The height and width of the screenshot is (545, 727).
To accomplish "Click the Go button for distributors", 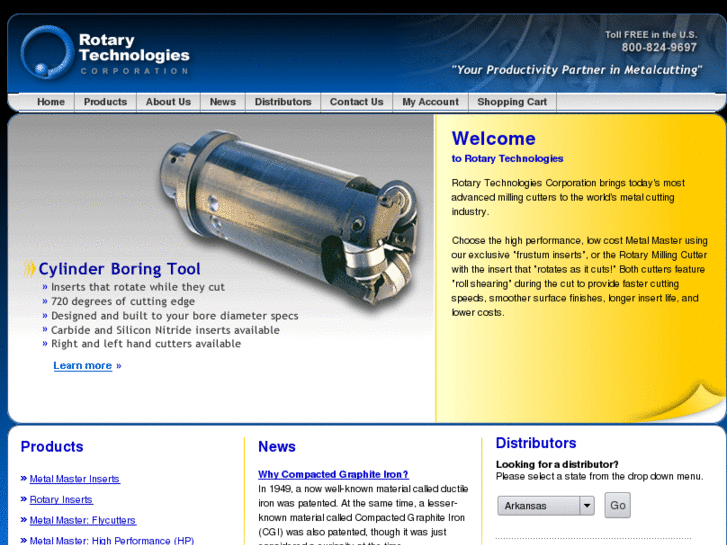I will 618,505.
